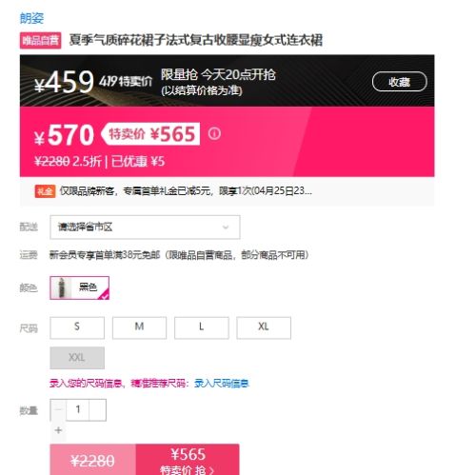Open the 请选择省市区 delivery dropdown
Screen dimensions: 476x475
(145, 228)
